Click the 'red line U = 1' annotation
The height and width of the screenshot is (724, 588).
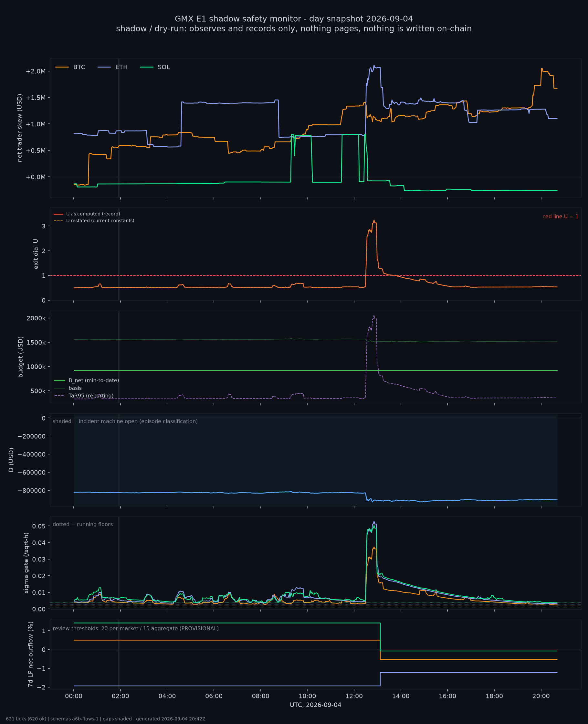[561, 217]
